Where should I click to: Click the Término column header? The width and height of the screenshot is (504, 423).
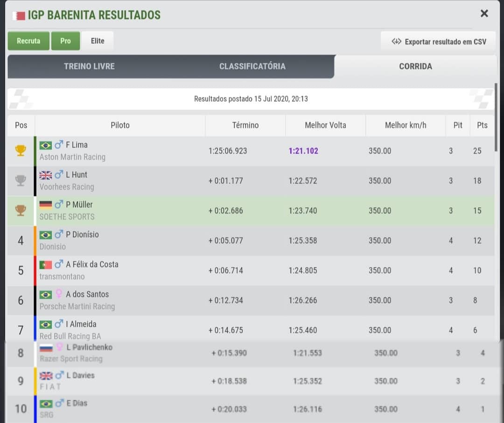click(245, 125)
